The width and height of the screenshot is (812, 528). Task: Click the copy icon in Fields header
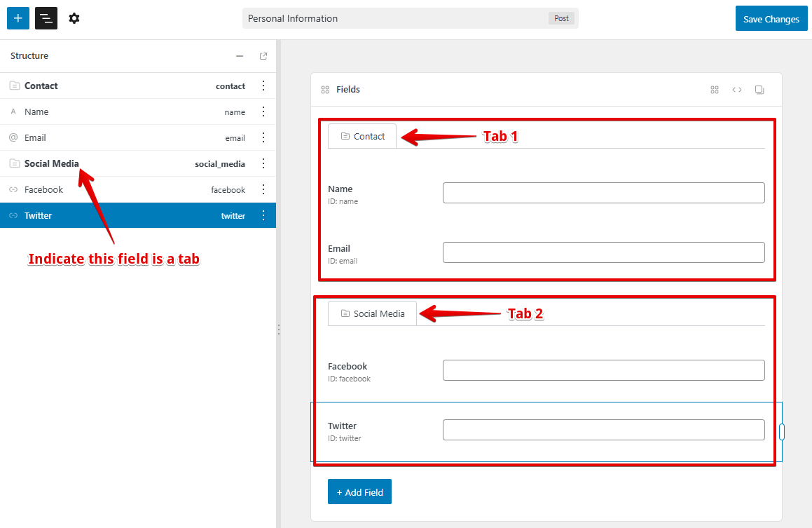pyautogui.click(x=759, y=90)
